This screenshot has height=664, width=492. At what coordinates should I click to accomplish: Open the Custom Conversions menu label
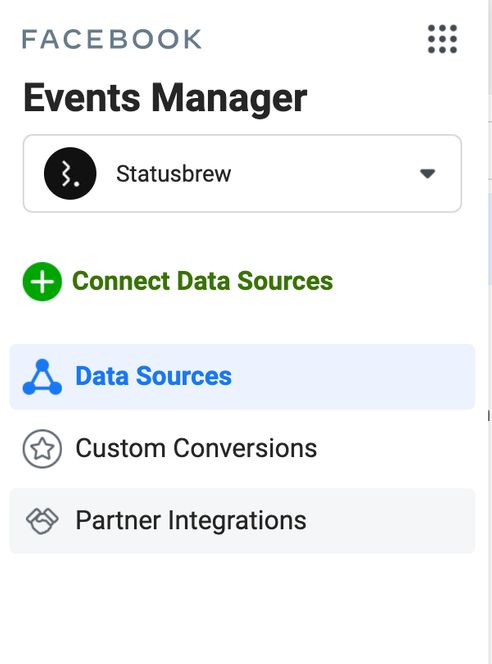point(196,448)
